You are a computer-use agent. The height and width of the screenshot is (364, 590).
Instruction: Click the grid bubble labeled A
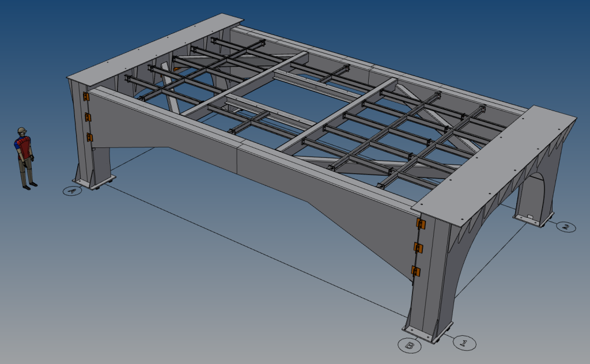point(72,191)
